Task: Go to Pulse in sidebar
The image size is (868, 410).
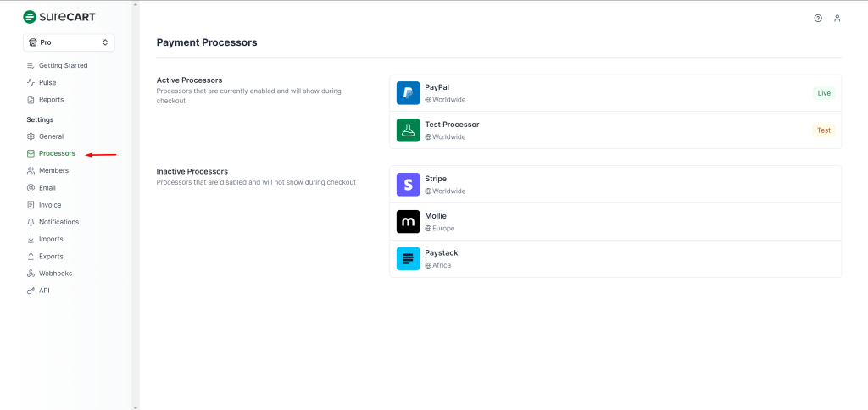Action: coord(47,82)
